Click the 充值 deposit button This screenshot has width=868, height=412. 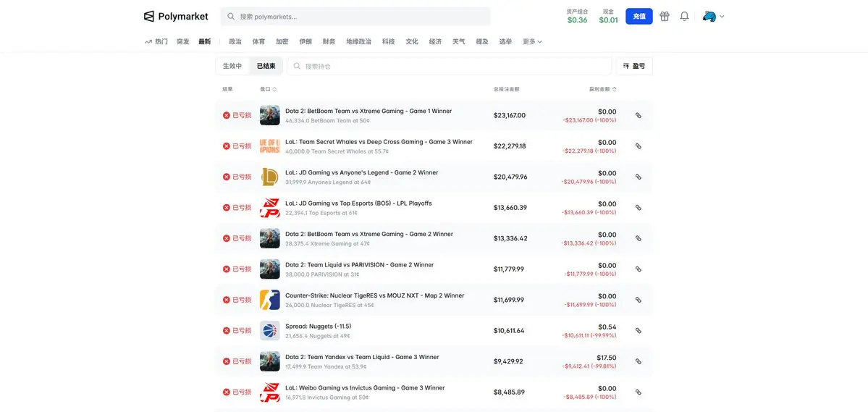(x=639, y=17)
